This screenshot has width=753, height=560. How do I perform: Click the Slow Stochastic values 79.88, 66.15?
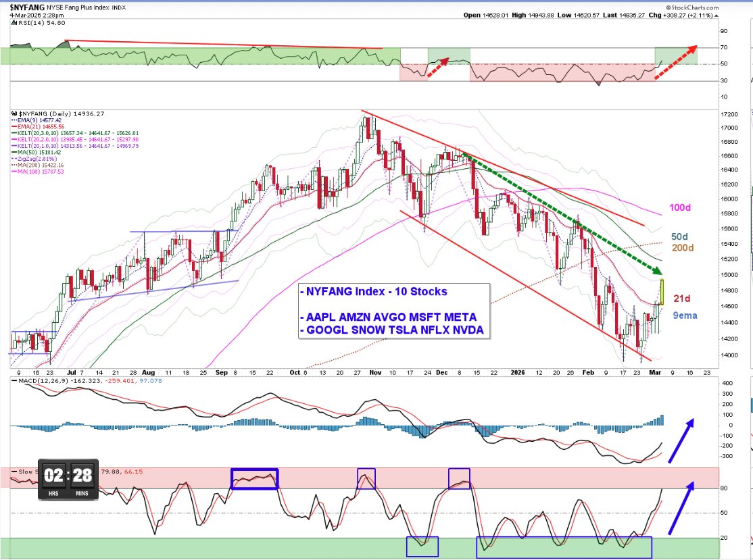point(122,472)
